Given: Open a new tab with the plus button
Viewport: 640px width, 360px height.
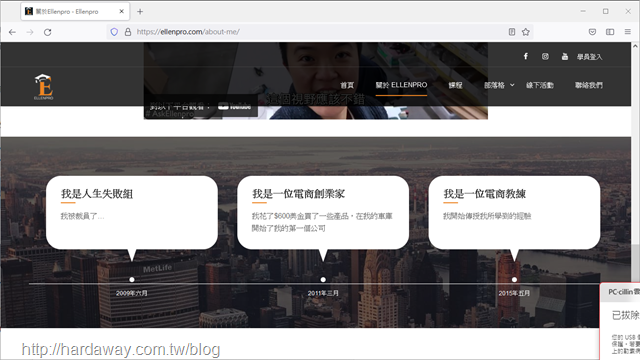Looking at the screenshot, I should tap(140, 11).
